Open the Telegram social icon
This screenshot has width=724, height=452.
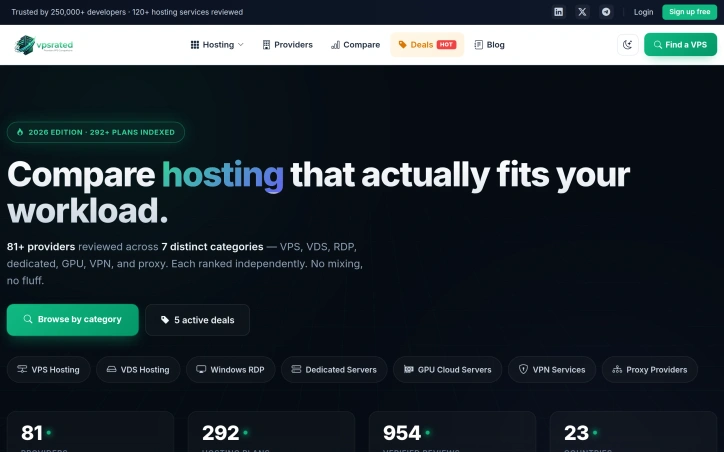pos(606,12)
